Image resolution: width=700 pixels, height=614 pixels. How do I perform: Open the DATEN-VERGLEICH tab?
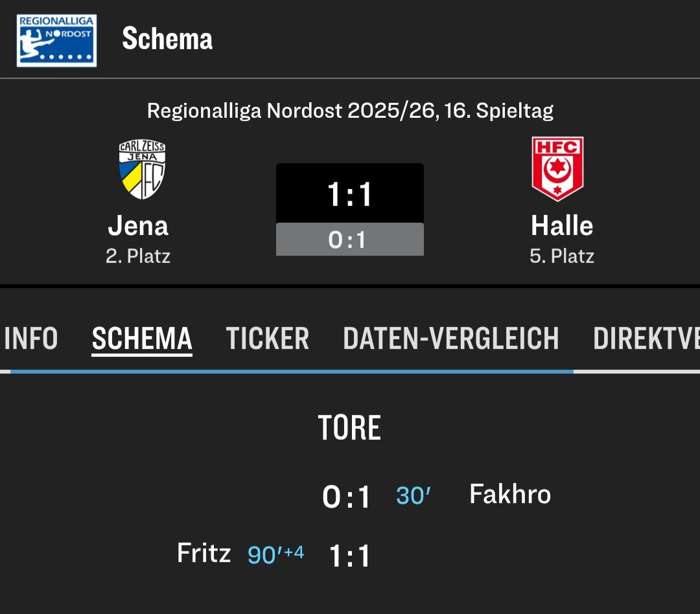(x=450, y=338)
